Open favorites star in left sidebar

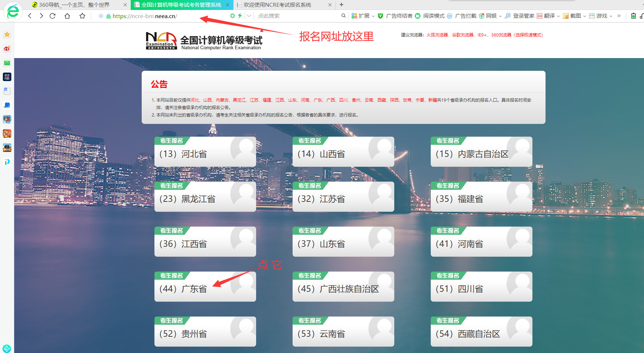pyautogui.click(x=7, y=34)
